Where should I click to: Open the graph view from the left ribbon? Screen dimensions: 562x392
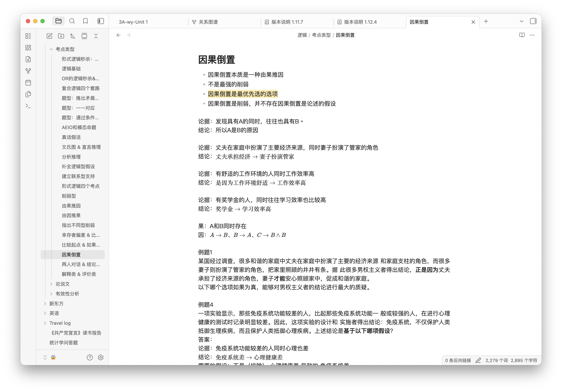tap(28, 71)
